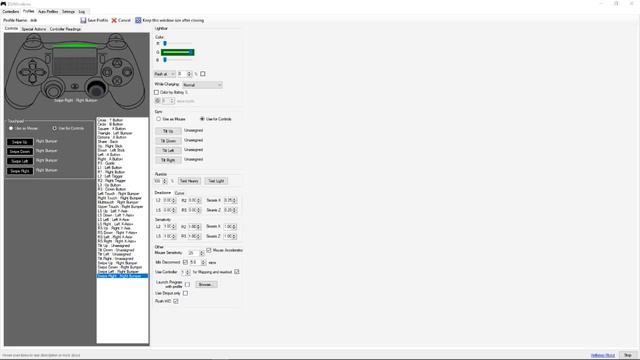Image resolution: width=640 pixels, height=360 pixels.
Task: Click the Options button on controller image
Action: click(102, 59)
